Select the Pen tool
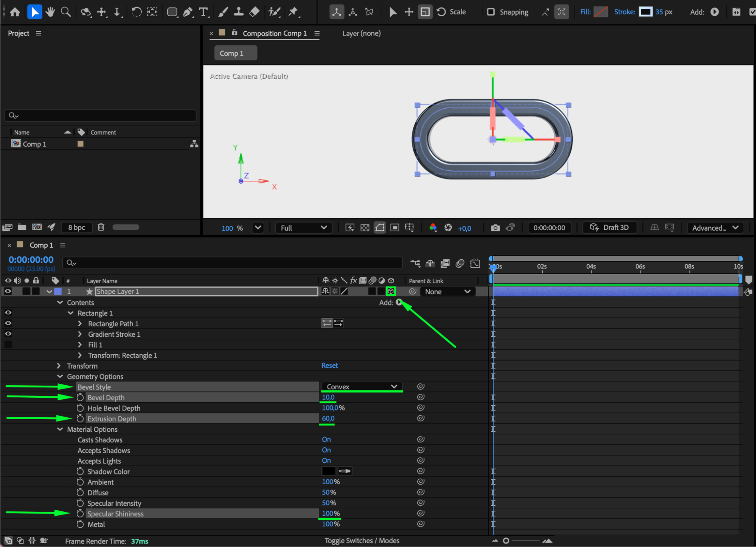The image size is (756, 547). (x=188, y=12)
